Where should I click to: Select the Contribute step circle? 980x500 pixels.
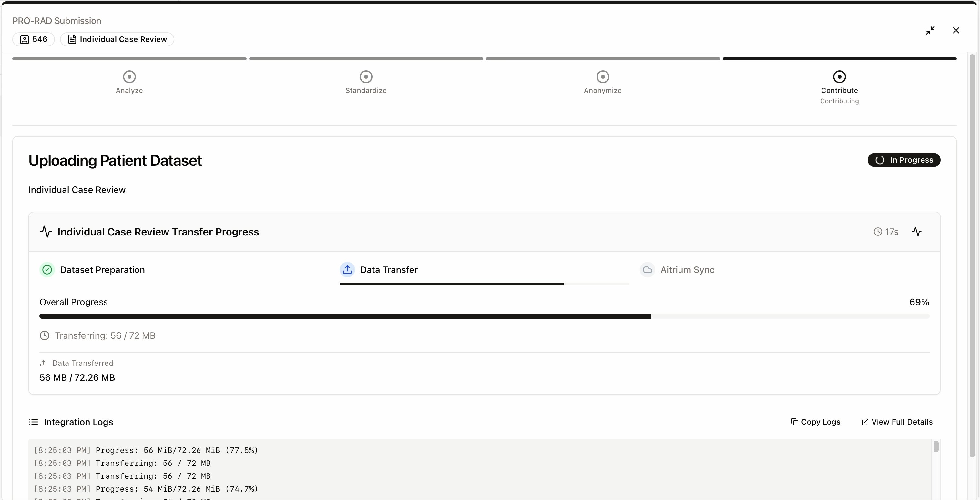tap(839, 77)
